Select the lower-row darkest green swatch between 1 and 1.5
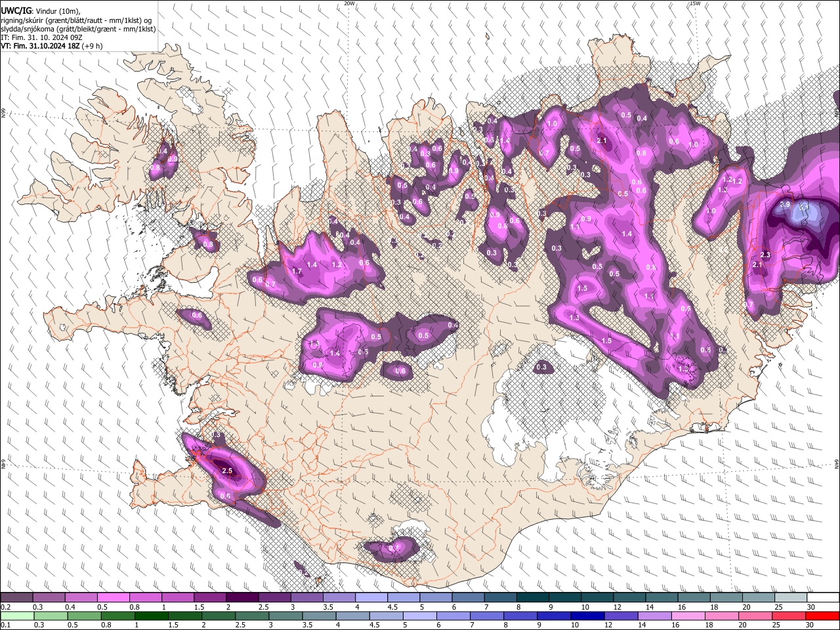 coord(152,616)
